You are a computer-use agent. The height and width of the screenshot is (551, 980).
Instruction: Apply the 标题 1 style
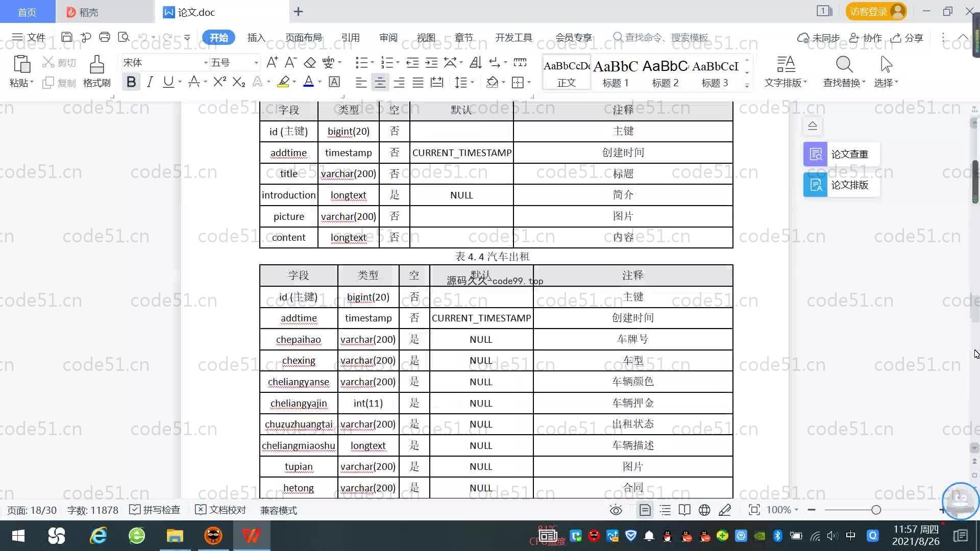616,73
